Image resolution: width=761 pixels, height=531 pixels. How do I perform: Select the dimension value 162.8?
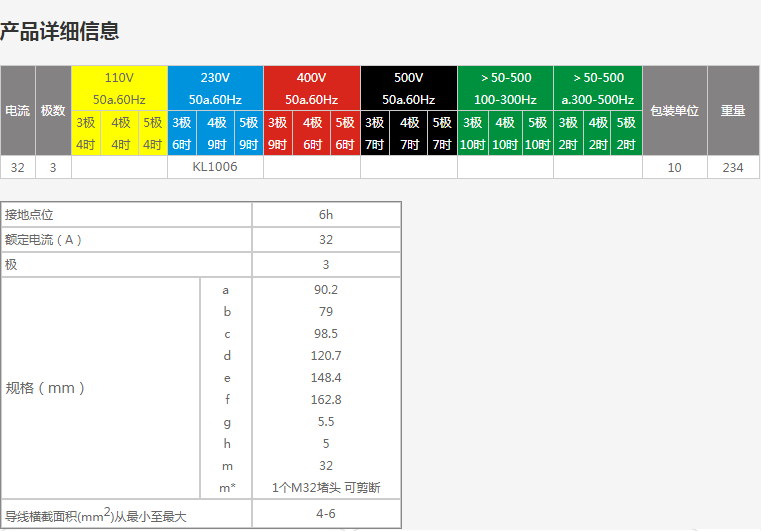coord(326,400)
